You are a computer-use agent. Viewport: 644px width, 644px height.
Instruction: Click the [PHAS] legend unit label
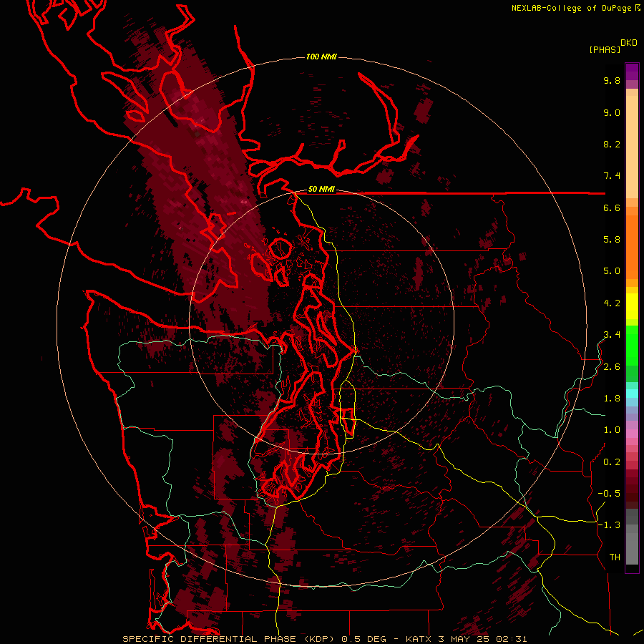click(605, 49)
